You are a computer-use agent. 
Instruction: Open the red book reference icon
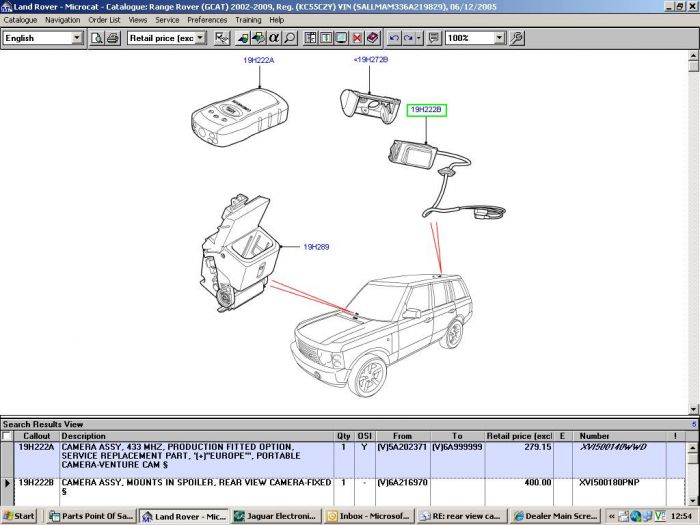click(372, 38)
